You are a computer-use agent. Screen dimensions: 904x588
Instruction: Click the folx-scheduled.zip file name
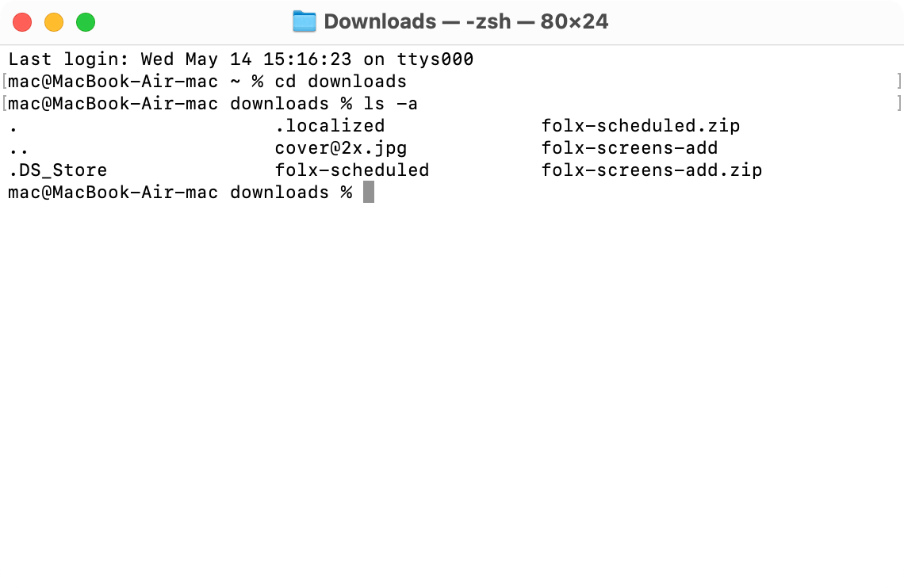tap(640, 126)
